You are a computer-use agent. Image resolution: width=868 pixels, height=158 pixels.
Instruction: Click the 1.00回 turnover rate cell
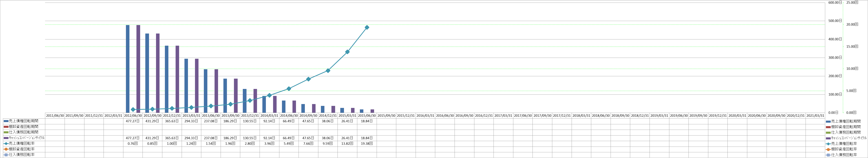tap(172, 144)
